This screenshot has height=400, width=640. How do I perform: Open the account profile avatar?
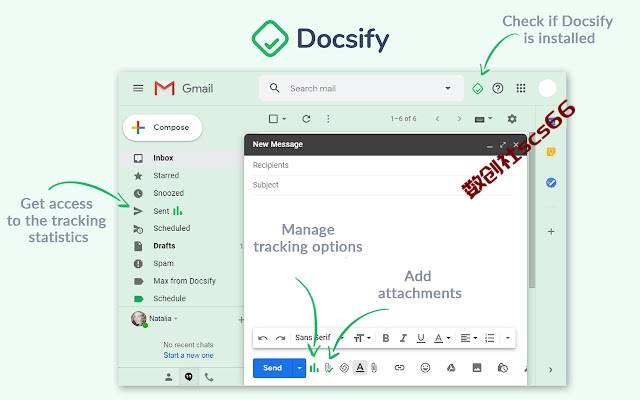coord(547,88)
